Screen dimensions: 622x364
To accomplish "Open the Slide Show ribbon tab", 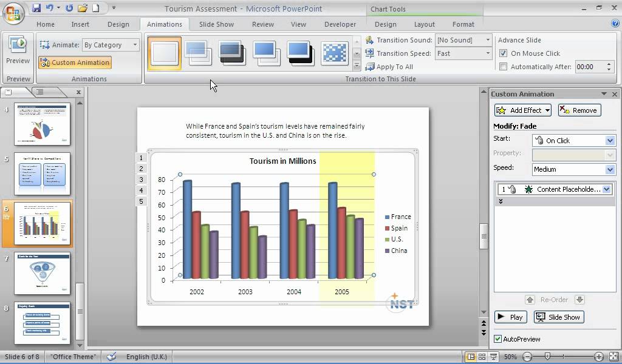I will point(217,24).
